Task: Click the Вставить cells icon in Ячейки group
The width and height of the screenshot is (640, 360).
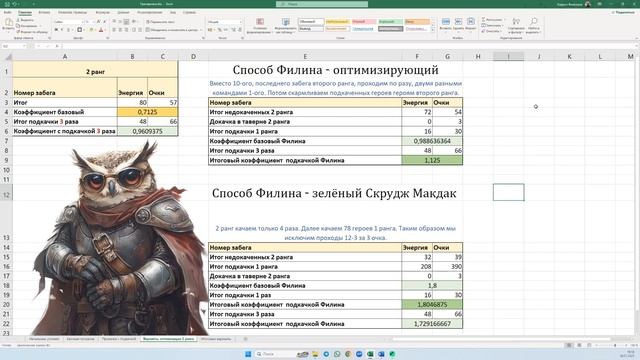Action: coord(446,21)
